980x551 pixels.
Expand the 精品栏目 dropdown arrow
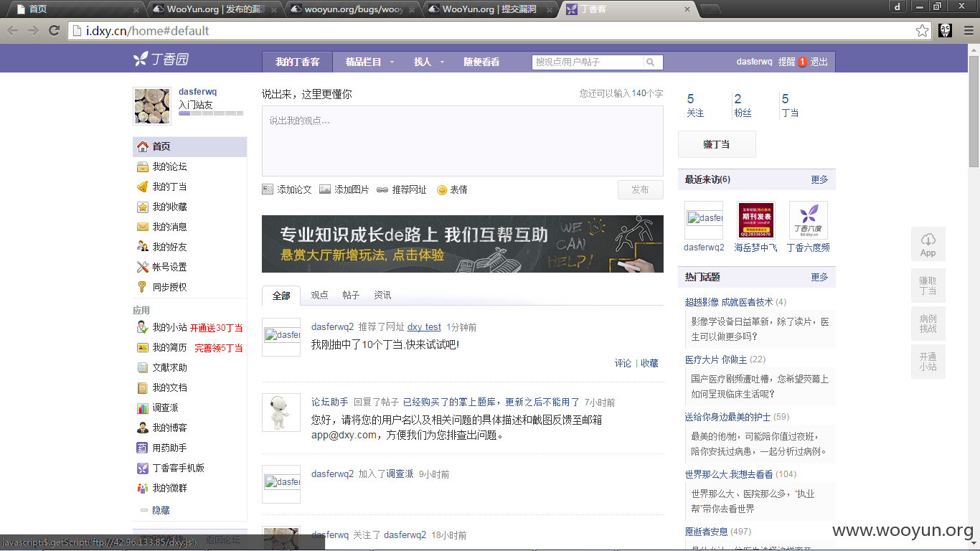(x=392, y=62)
